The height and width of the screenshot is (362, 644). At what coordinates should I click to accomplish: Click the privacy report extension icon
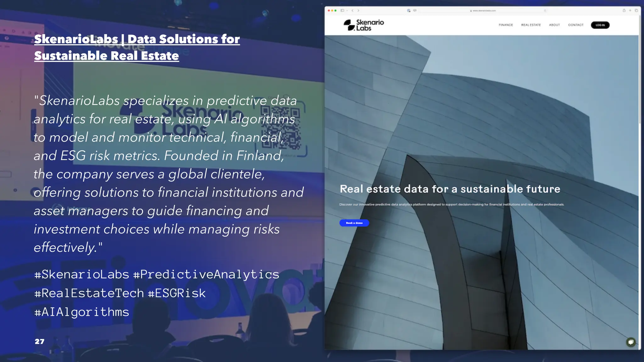coord(409,11)
